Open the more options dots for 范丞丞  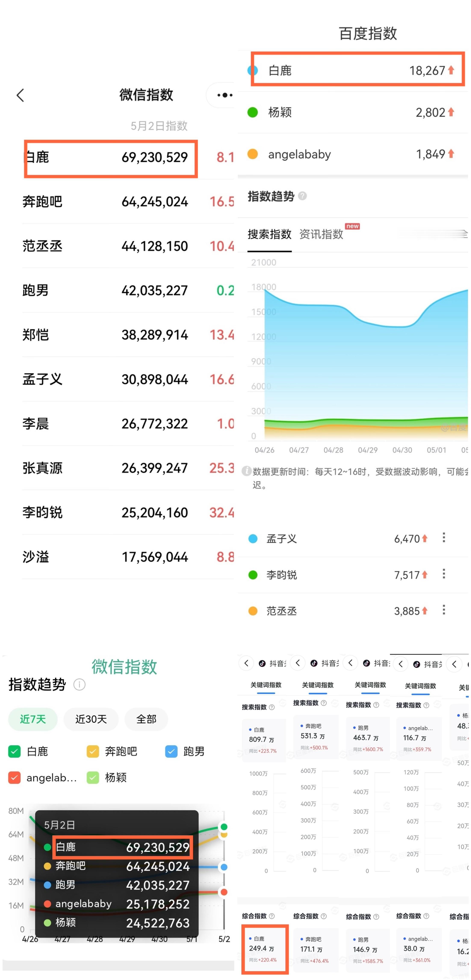[444, 610]
